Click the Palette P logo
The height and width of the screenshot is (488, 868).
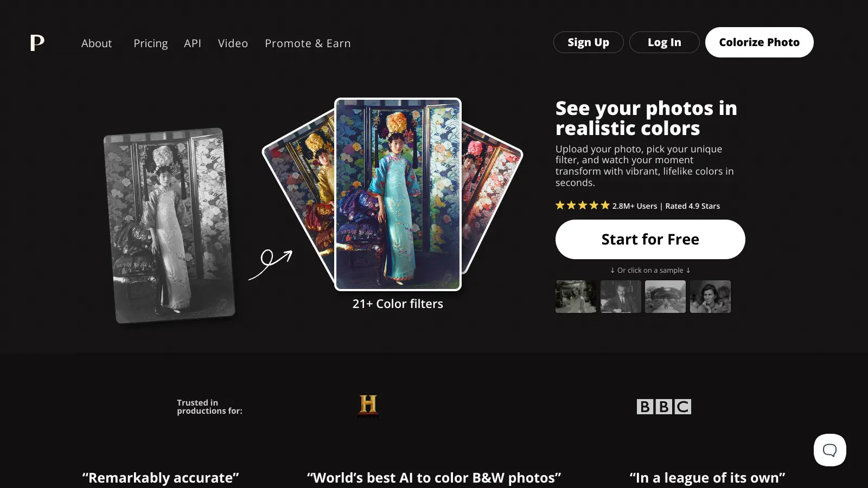coord(37,42)
